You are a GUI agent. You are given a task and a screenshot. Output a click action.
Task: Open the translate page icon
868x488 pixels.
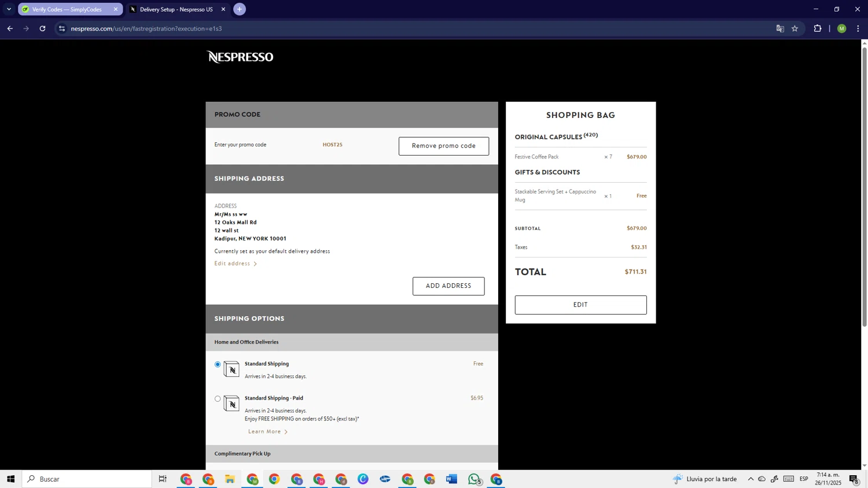[780, 28]
